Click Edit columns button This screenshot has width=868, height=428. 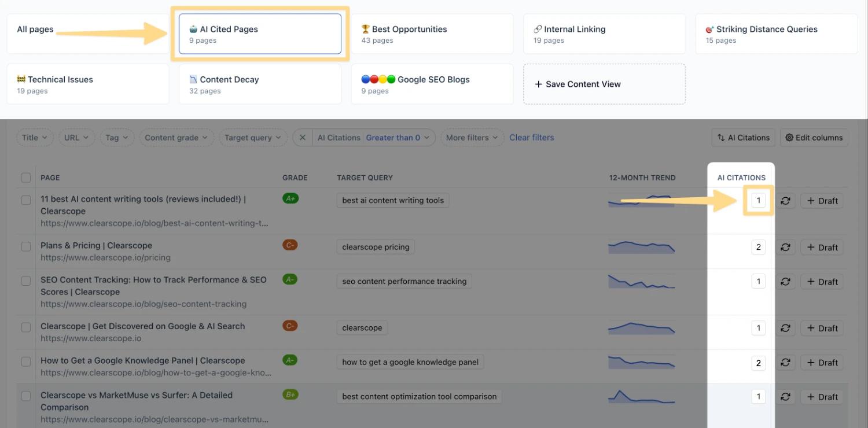[x=814, y=138]
